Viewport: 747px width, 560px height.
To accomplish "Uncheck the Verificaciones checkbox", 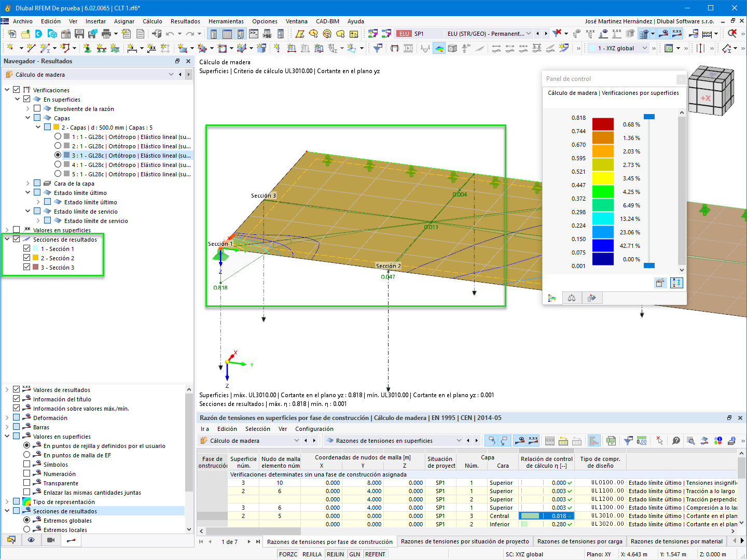I will point(17,90).
